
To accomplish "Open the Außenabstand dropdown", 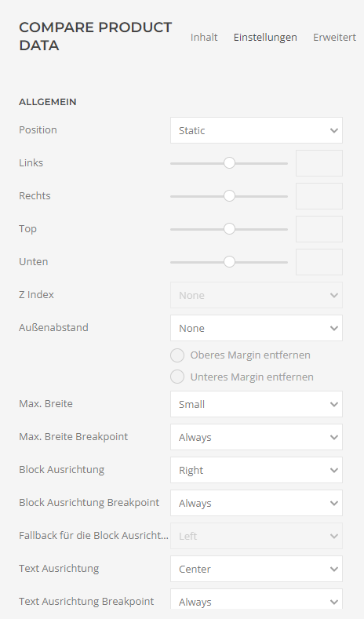I will click(257, 328).
